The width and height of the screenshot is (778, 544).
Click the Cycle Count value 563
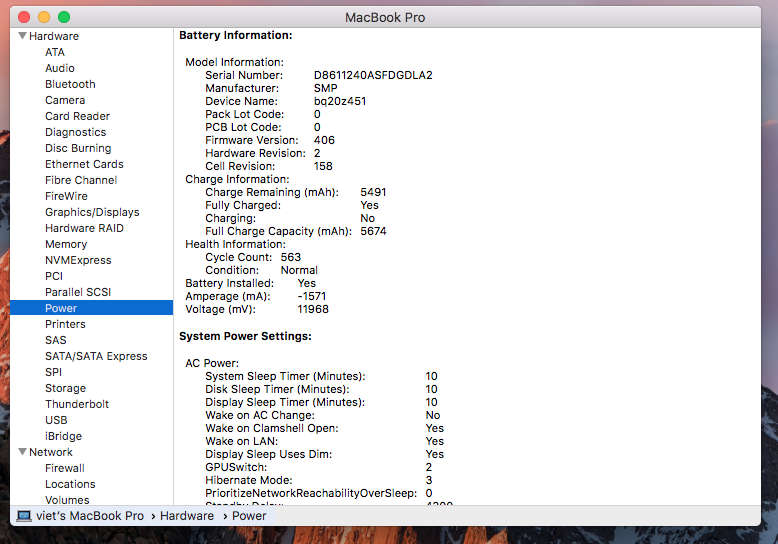tap(291, 257)
